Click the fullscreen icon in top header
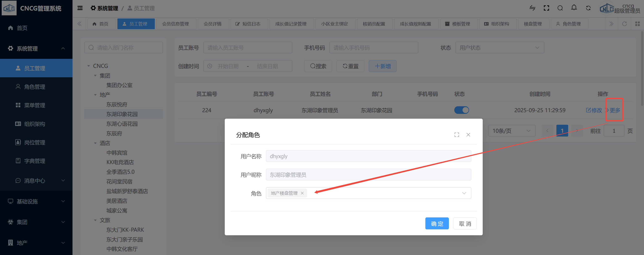Screen dimensions: 644x255 click(x=546, y=8)
